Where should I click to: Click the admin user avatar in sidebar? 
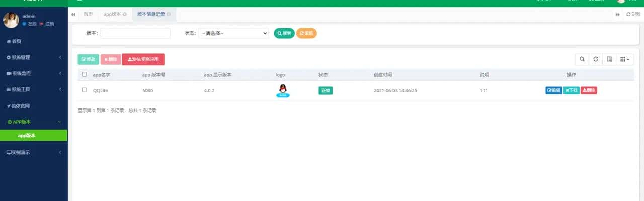click(x=11, y=20)
